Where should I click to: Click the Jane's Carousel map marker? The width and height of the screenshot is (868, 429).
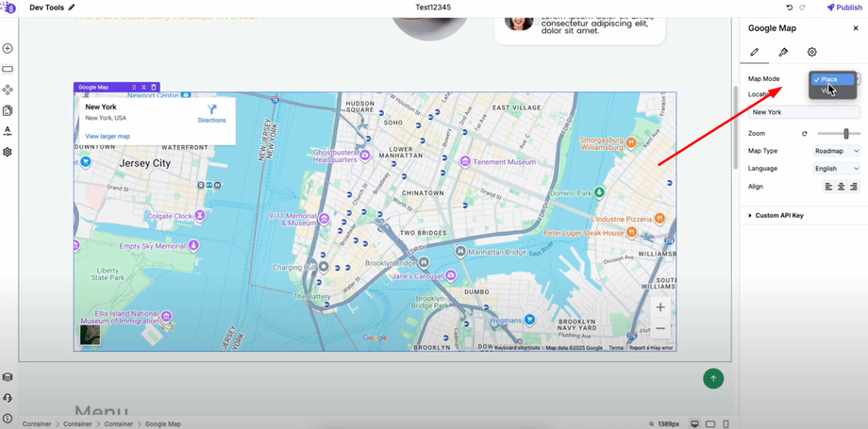point(452,275)
